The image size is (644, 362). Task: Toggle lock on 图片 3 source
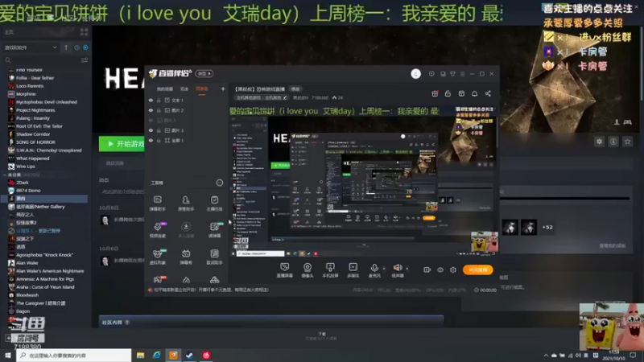click(x=159, y=130)
